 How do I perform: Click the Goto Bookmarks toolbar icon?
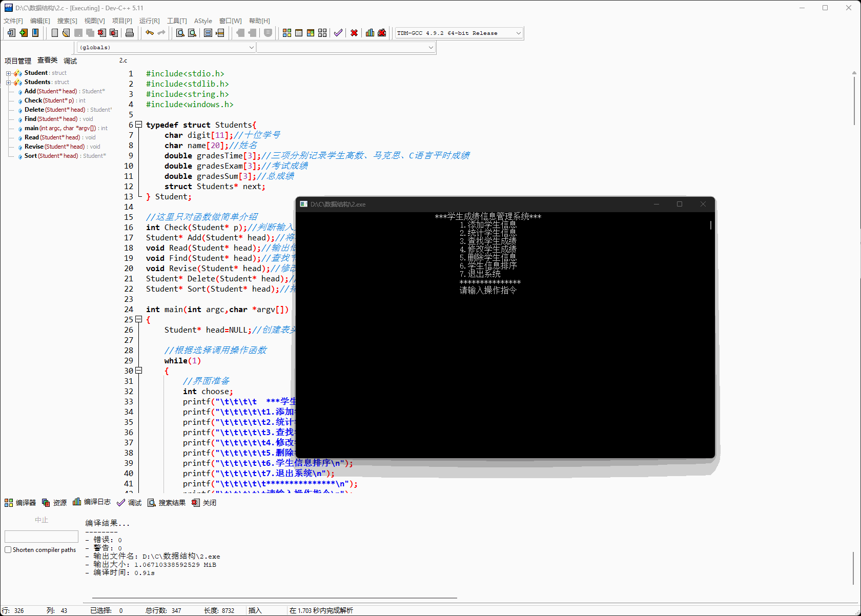coord(35,33)
